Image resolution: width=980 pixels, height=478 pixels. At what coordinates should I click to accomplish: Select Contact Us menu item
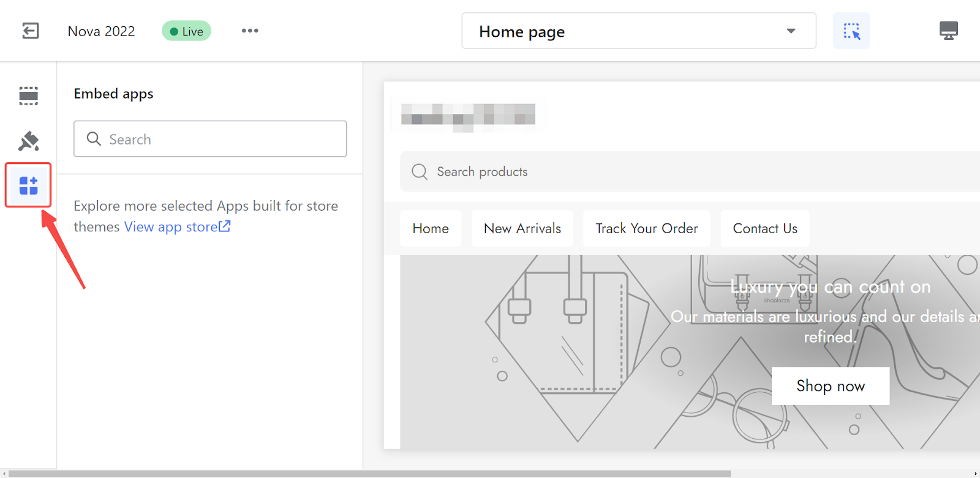tap(765, 228)
